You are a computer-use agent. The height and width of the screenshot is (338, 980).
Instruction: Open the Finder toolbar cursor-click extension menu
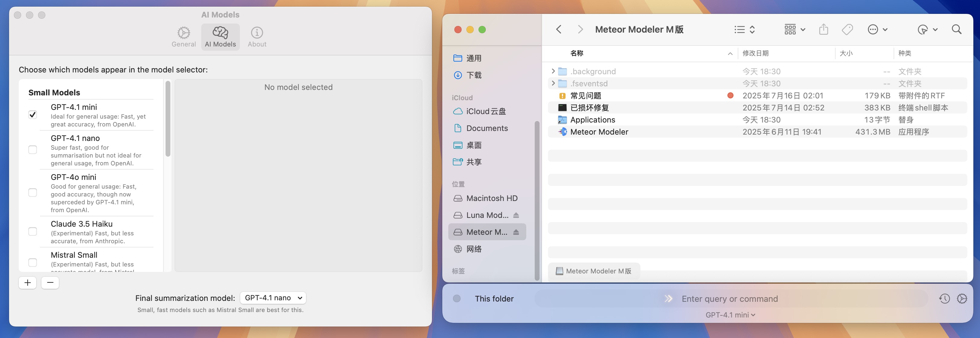pyautogui.click(x=927, y=29)
